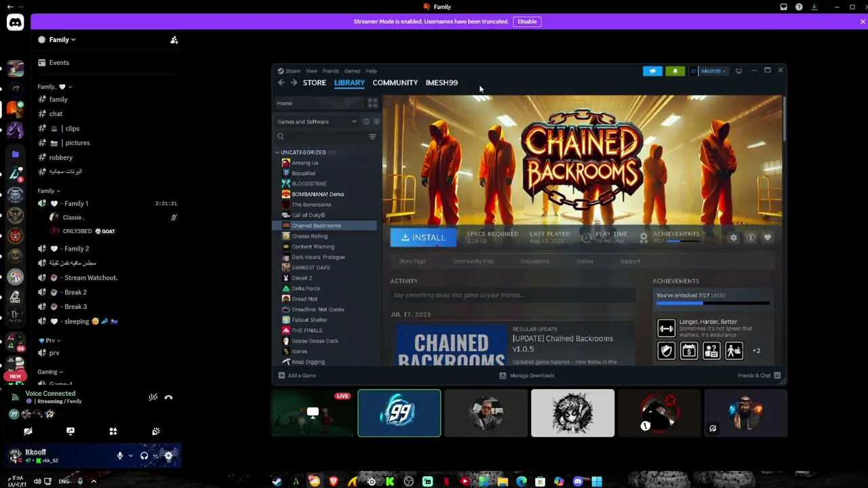This screenshot has height=488, width=868.
Task: Collapse the Prv category
Action: (50, 340)
